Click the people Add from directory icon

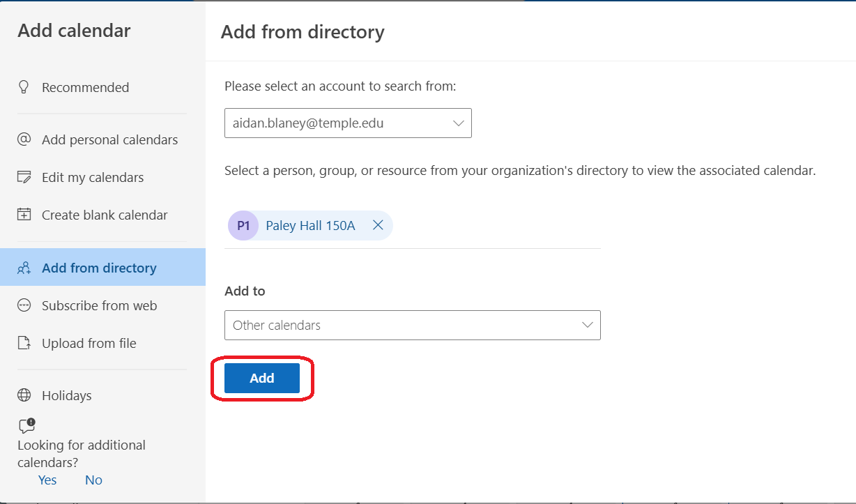24,268
